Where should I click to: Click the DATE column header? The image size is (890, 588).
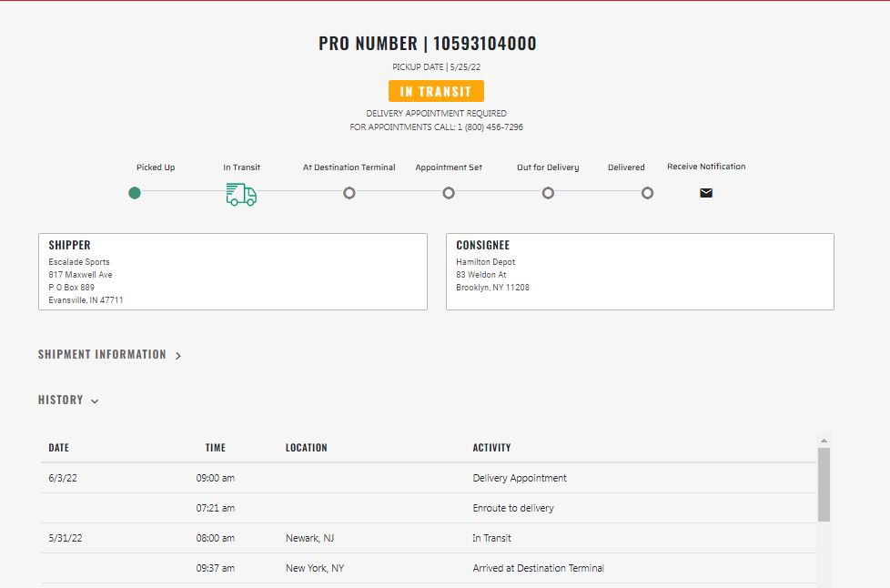pos(58,448)
